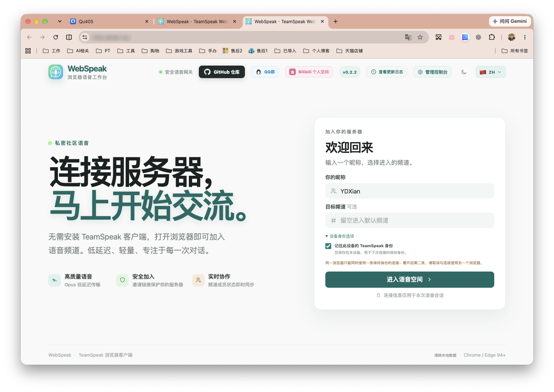Viewport: 554px width, 392px height.
Task: Open 查看更新日志 changelog
Action: 387,72
